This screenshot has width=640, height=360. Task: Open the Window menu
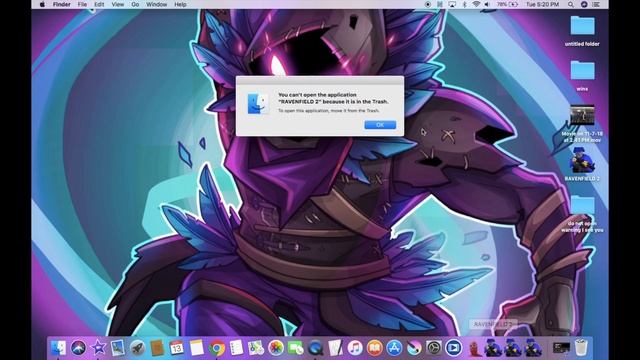(156, 4)
